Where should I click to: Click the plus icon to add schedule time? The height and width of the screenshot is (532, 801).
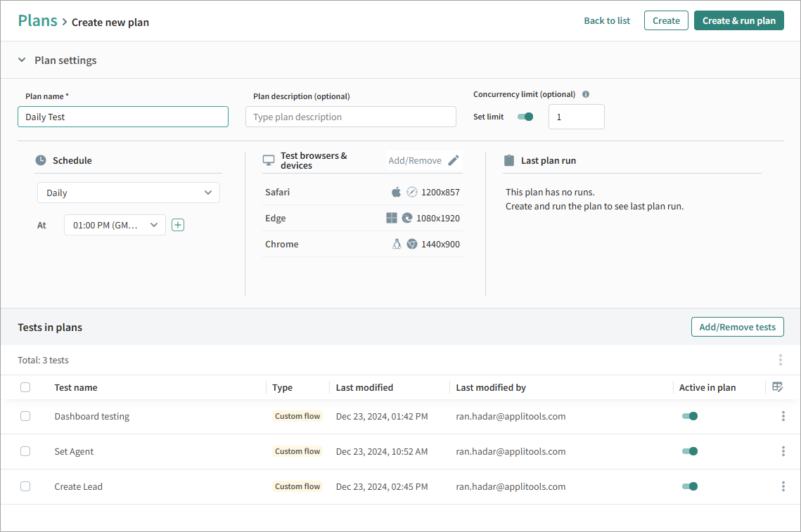178,225
